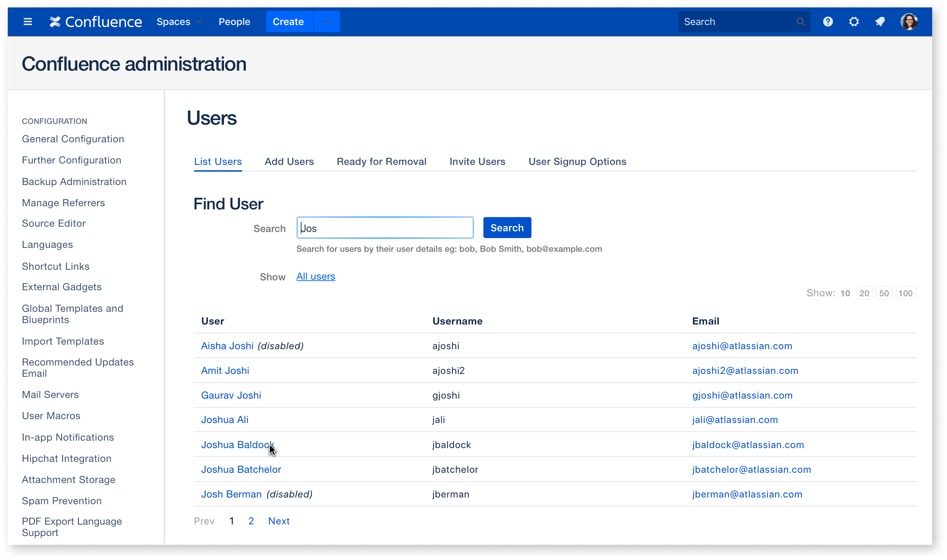Switch to the Add Users tab
947x560 pixels.
(x=289, y=161)
